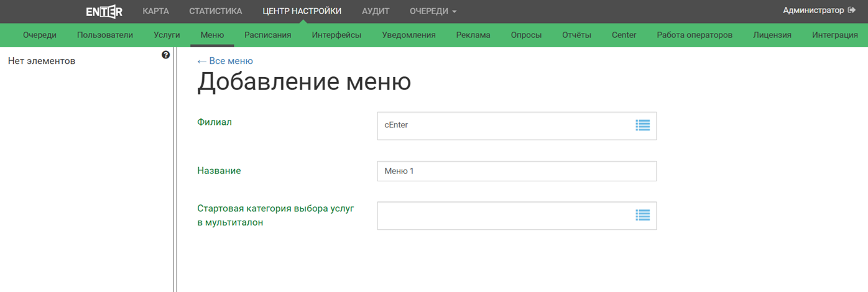Switch to the Услуги tab
The height and width of the screenshot is (292, 868).
click(167, 35)
